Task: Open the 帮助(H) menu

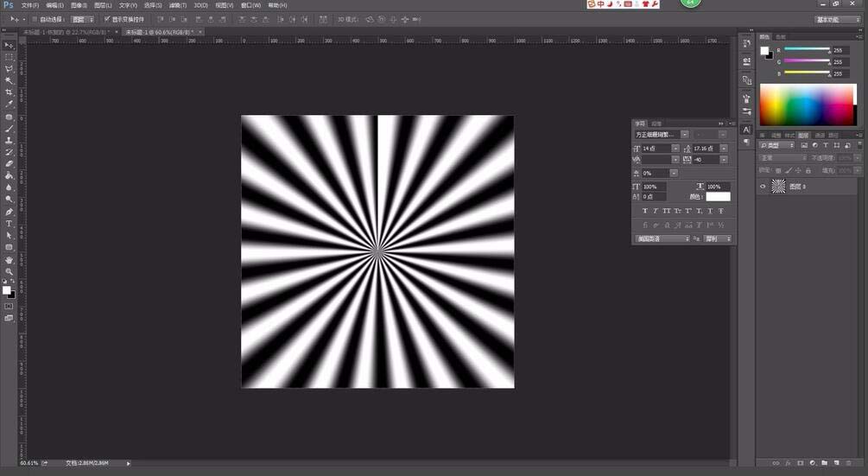Action: (x=277, y=5)
